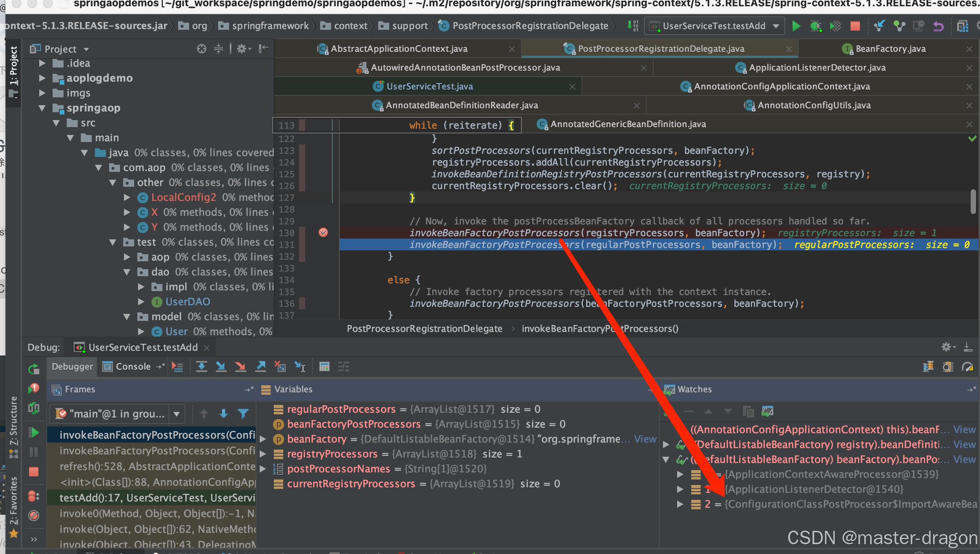Screen dimensions: 980x554
Task: Click the Debug bug icon in the top toolbar
Action: click(x=816, y=26)
